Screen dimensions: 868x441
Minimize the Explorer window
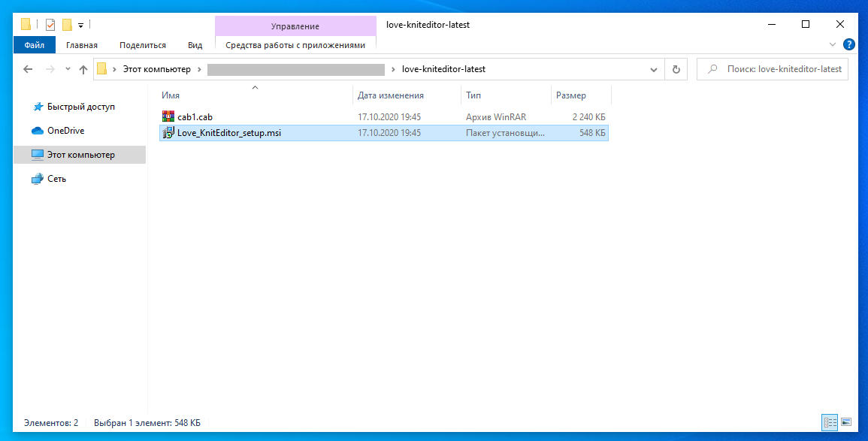tap(772, 24)
